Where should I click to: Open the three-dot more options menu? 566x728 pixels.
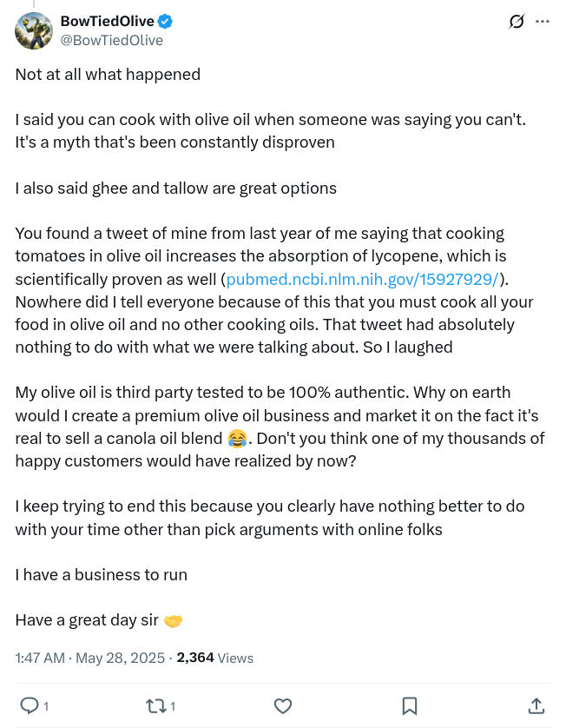tap(543, 22)
